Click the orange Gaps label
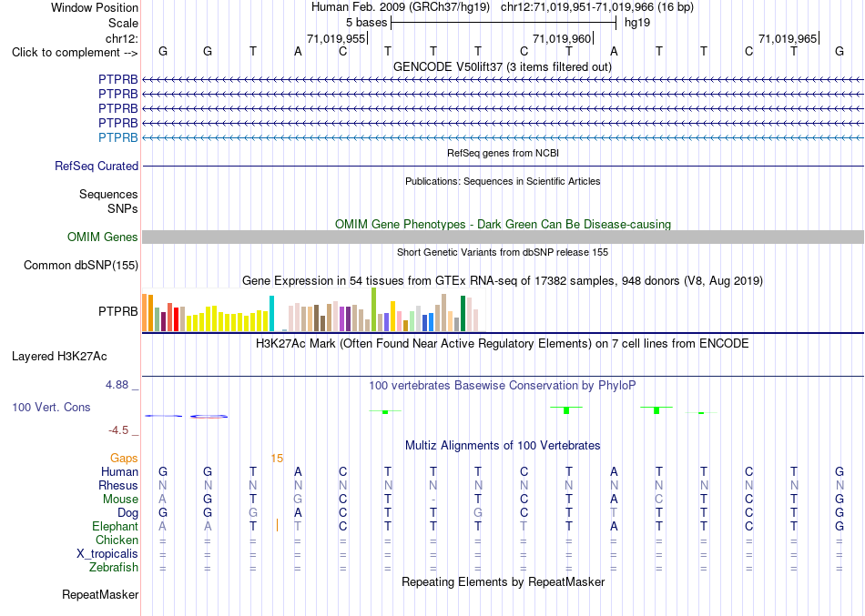 point(124,459)
